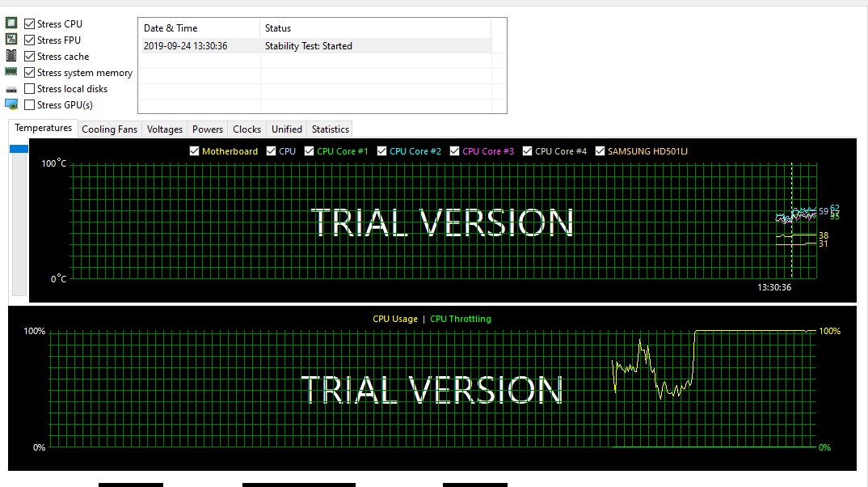Hide the Motherboard temperature graph checkbox

pyautogui.click(x=195, y=150)
